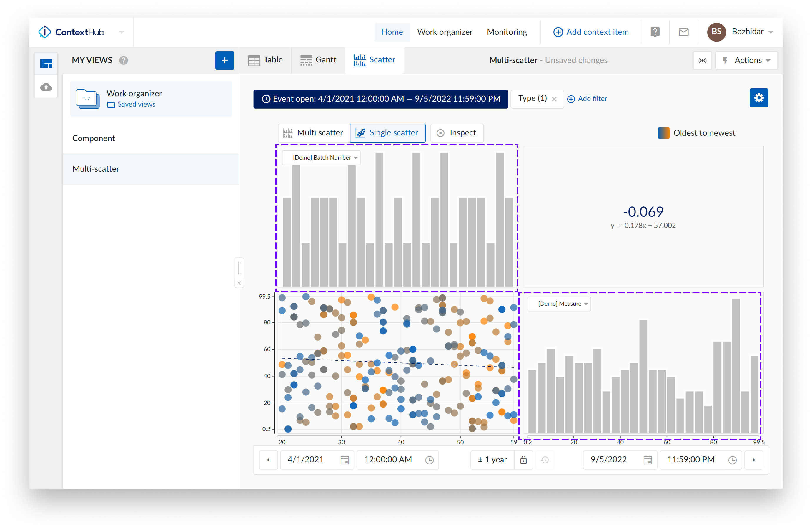Image resolution: width=812 pixels, height=530 pixels.
Task: Open the chart settings gear icon
Action: (x=759, y=98)
